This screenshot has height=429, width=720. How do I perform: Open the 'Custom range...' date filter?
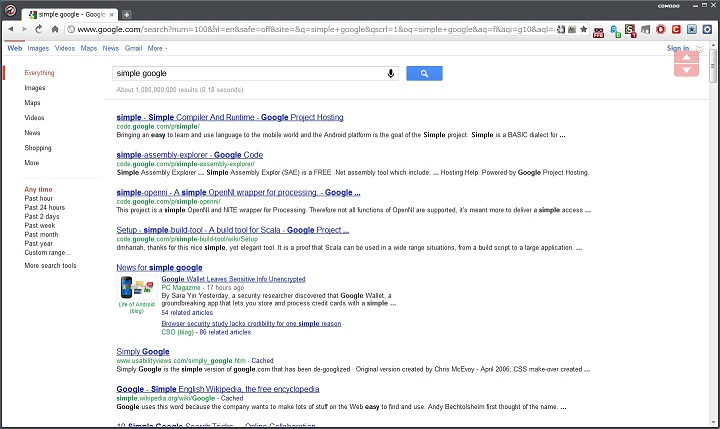[47, 253]
